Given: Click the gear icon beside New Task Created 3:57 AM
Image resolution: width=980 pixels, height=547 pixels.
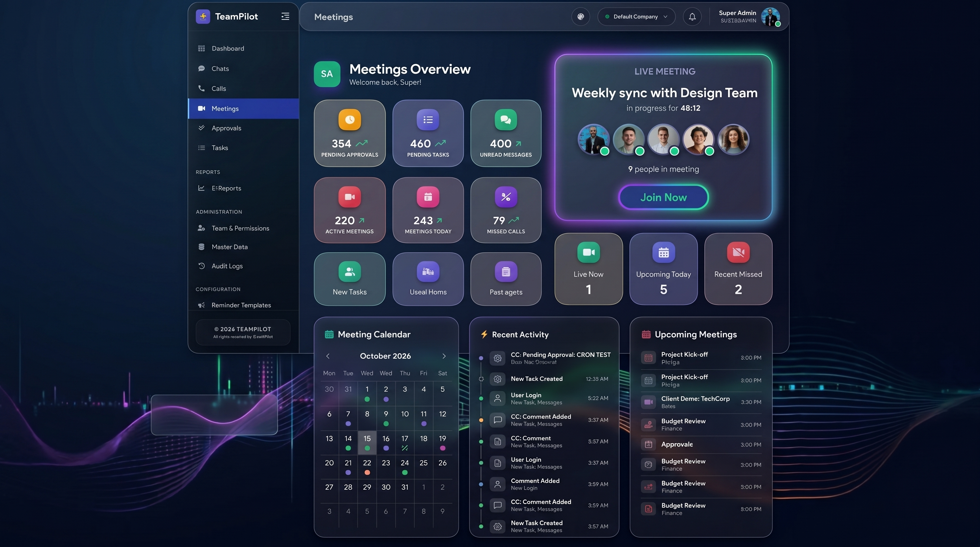Looking at the screenshot, I should (x=497, y=526).
